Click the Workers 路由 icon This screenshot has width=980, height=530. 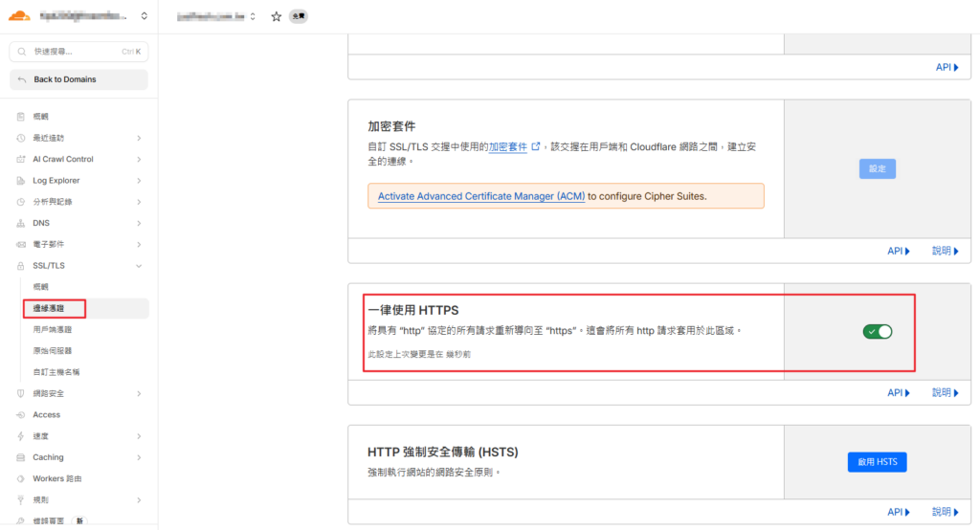click(21, 478)
